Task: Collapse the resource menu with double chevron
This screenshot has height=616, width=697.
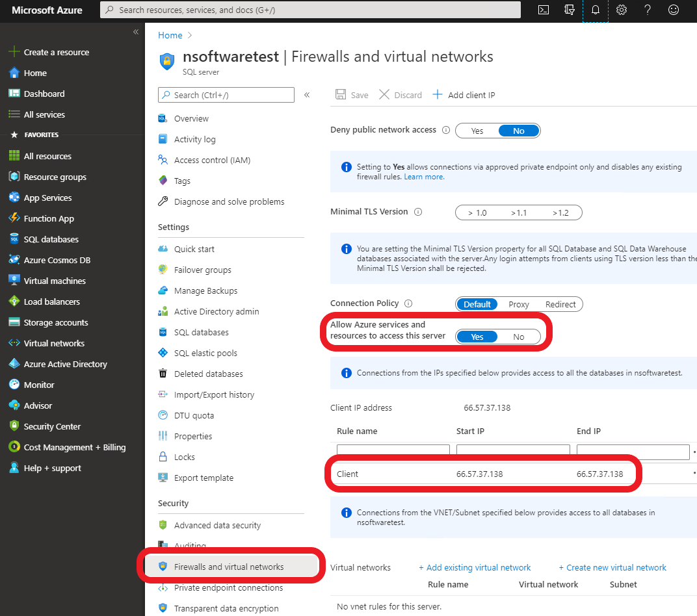Action: tap(307, 95)
